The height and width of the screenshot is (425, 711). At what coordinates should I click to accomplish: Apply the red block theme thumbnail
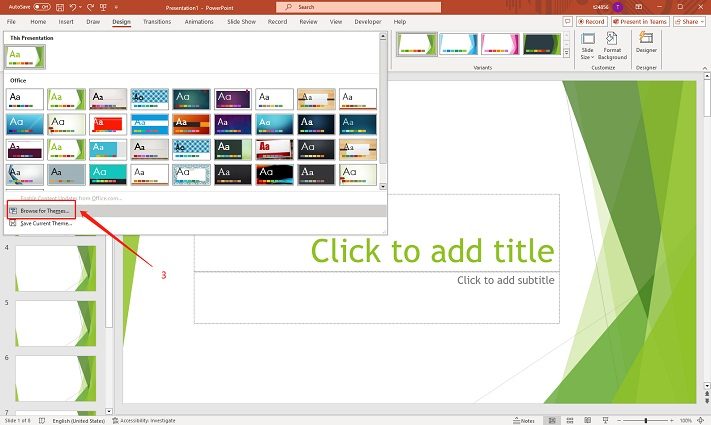click(x=108, y=124)
